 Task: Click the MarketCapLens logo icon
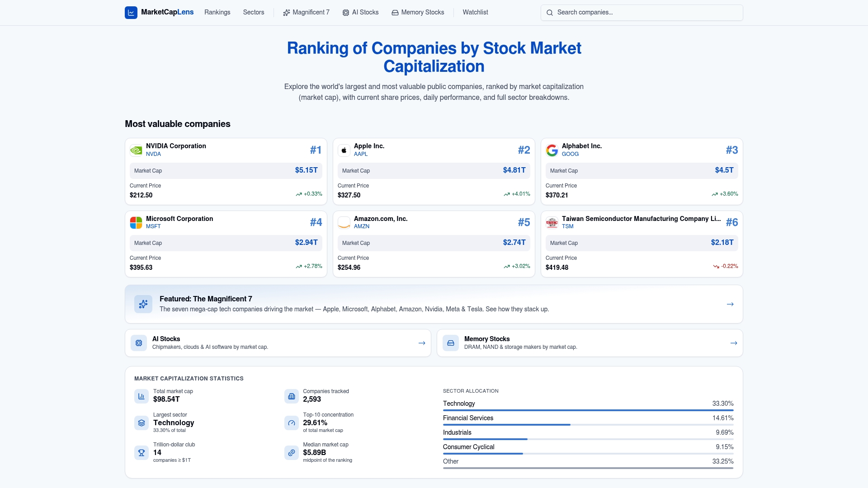[x=131, y=13]
